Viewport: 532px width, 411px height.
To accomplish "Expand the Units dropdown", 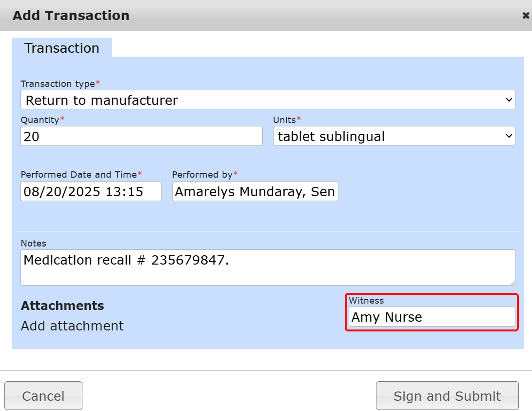I will [394, 136].
